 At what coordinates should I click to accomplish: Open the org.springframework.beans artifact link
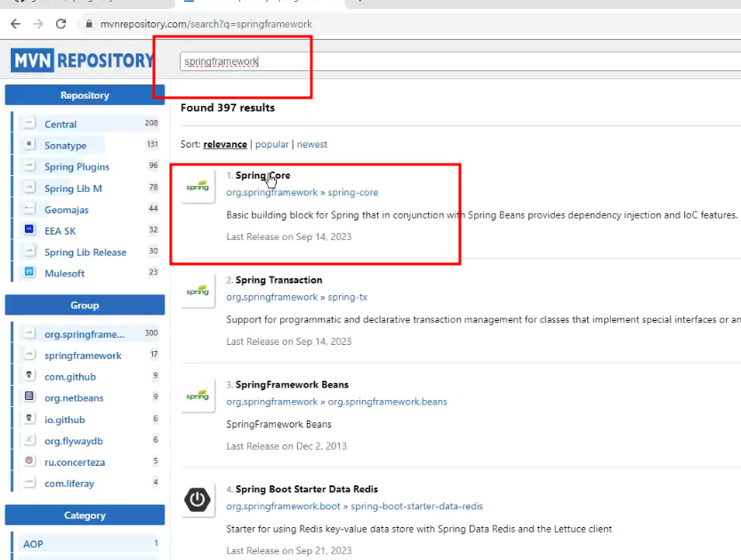tap(388, 402)
